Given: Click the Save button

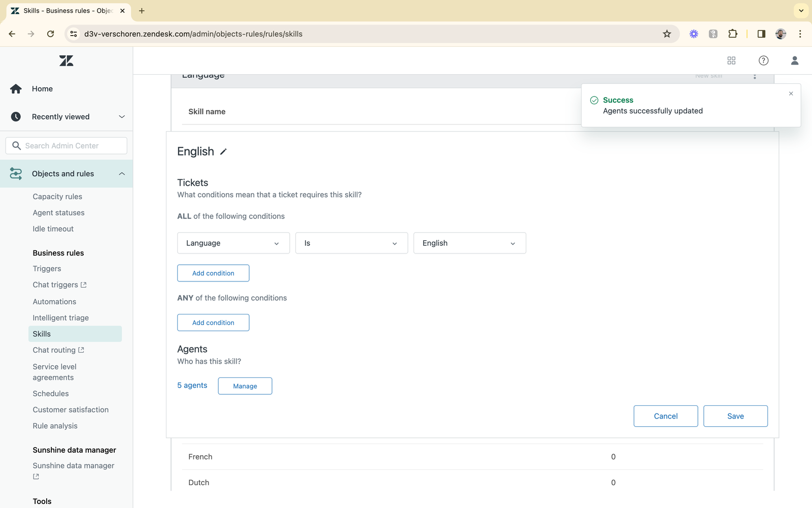Looking at the screenshot, I should [x=735, y=416].
